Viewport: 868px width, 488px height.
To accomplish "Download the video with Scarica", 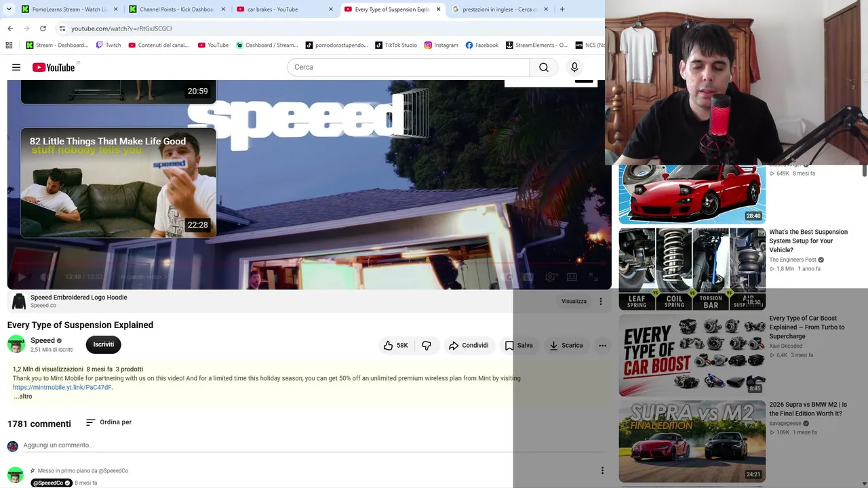I will [x=566, y=345].
